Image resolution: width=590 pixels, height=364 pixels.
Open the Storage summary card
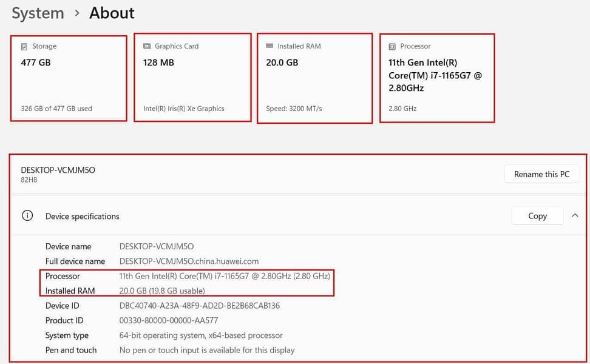(69, 78)
